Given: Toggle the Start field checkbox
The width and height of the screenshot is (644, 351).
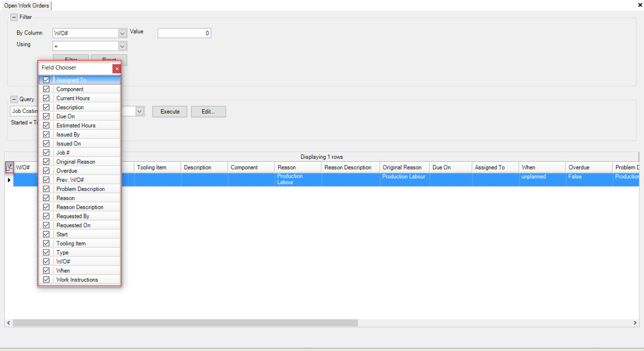Looking at the screenshot, I should coord(46,234).
